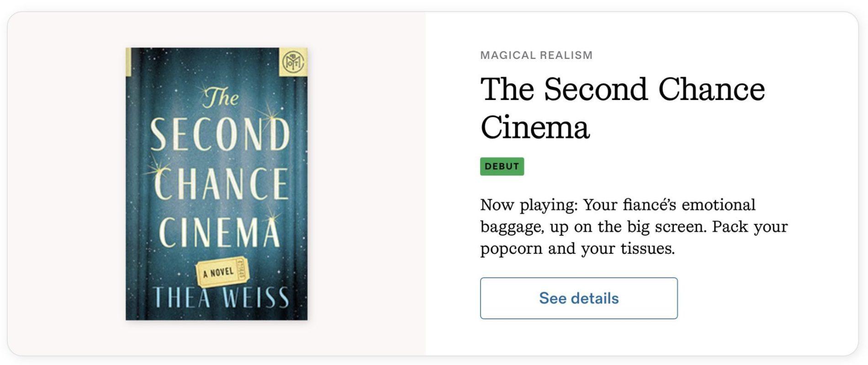Click the title 'The Second Chance Cinema'

coord(622,108)
